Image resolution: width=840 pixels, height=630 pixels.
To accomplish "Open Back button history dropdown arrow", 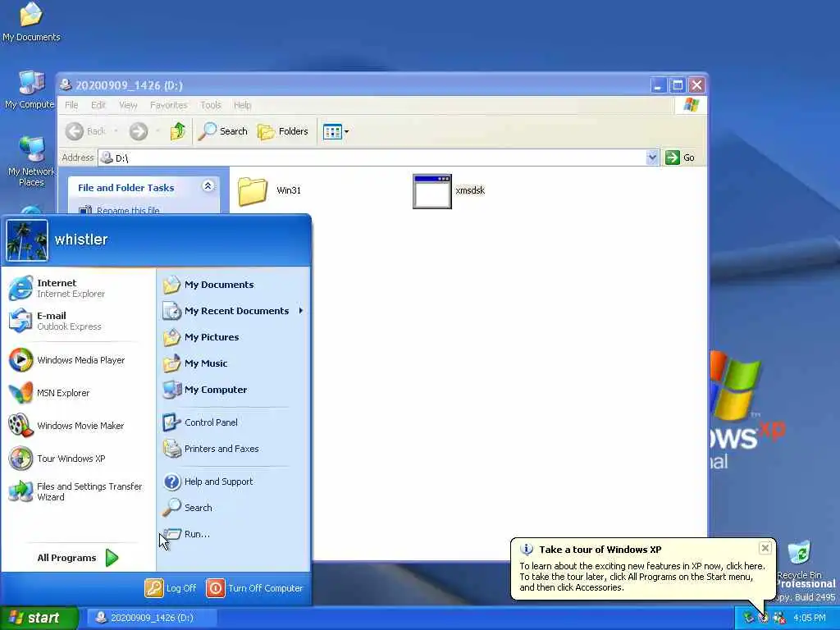I will pos(116,131).
